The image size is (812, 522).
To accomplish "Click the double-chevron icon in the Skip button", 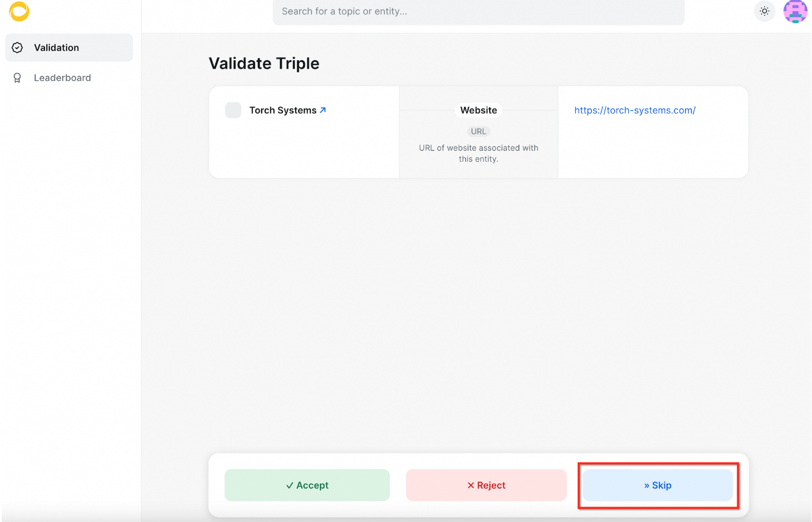I will pyautogui.click(x=647, y=485).
